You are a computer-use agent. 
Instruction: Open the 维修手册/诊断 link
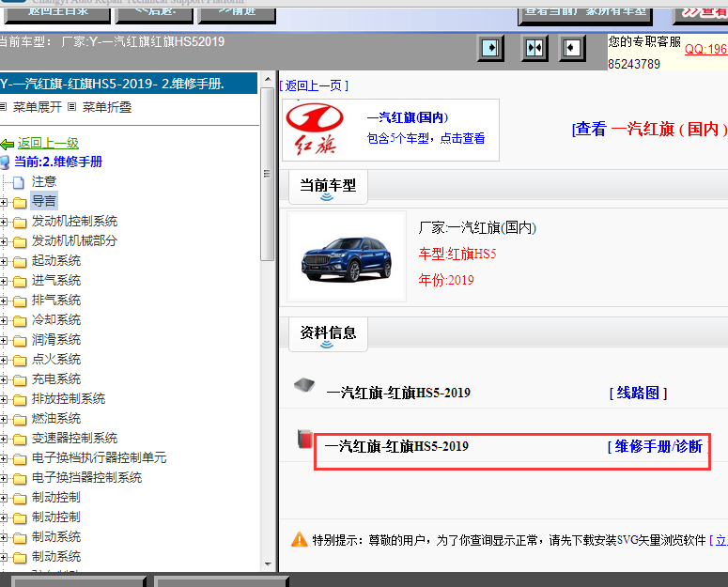click(658, 446)
